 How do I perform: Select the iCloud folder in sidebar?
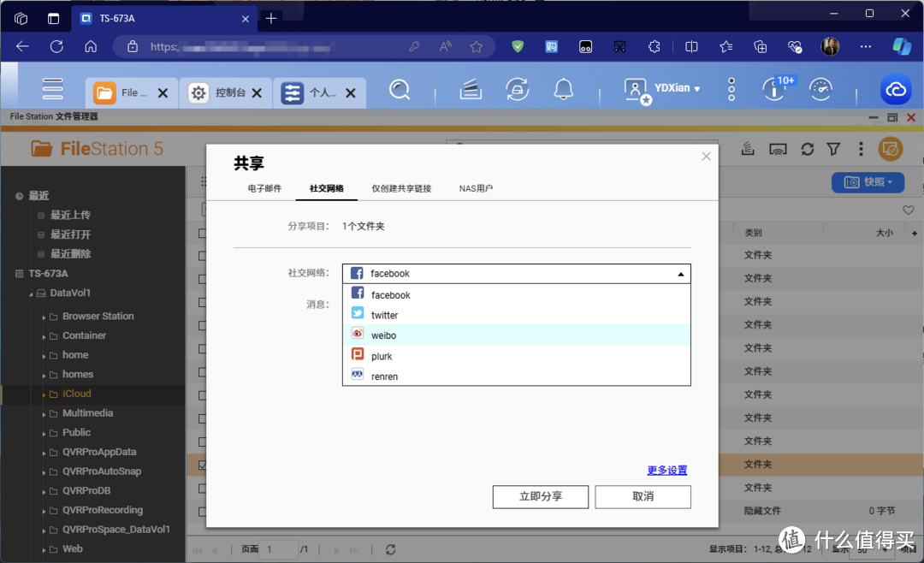coord(76,394)
